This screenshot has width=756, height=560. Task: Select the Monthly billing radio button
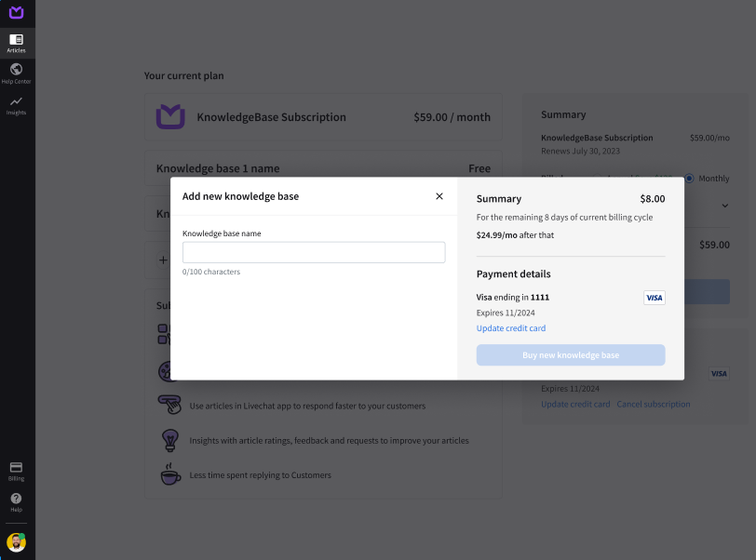pyautogui.click(x=689, y=179)
